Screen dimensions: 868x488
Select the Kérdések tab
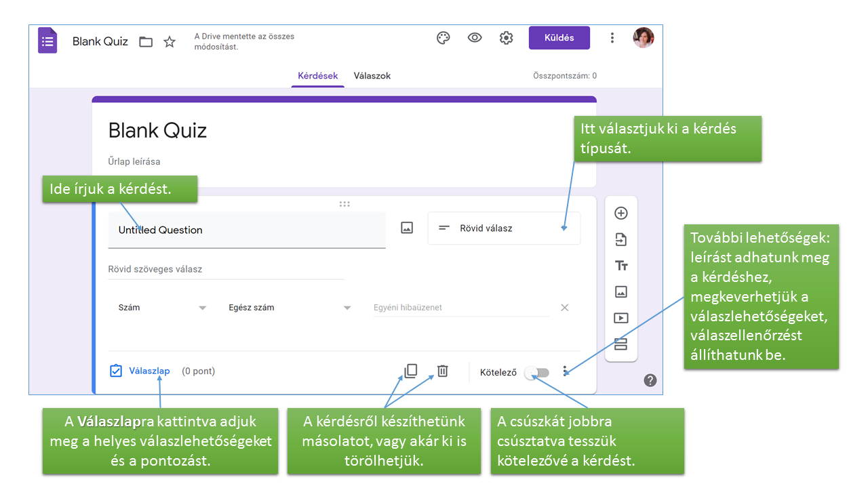tap(318, 76)
